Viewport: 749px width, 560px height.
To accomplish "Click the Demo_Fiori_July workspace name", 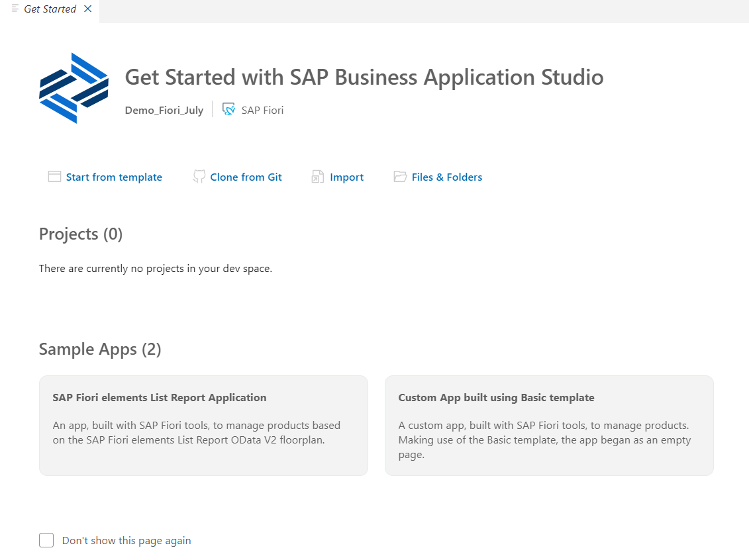I will [x=164, y=110].
